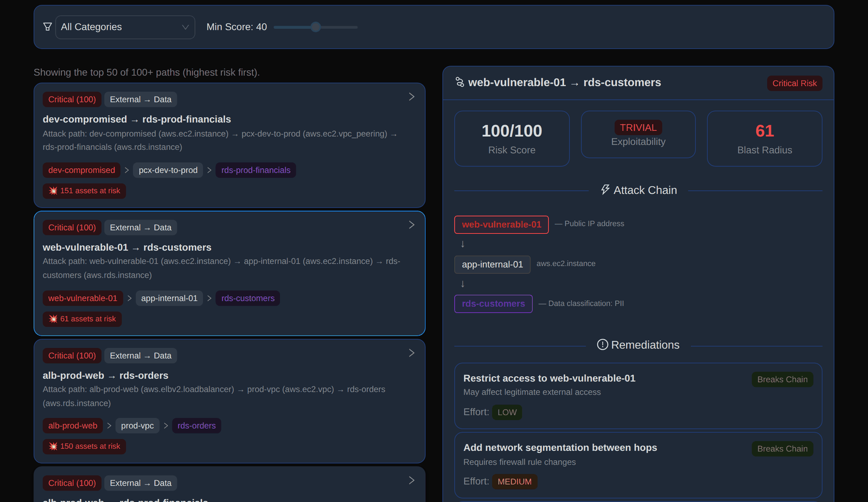
Task: Click the 61 assets at risk badge
Action: 82,319
